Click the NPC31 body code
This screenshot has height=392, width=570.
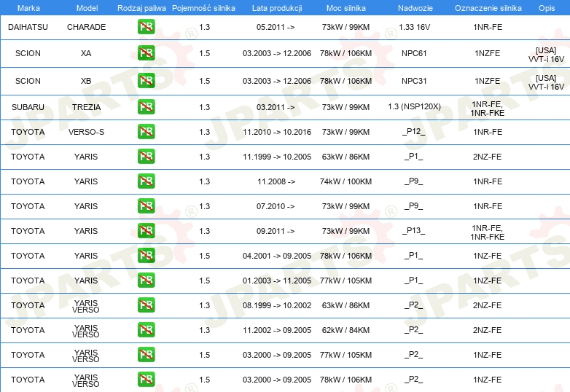414,81
